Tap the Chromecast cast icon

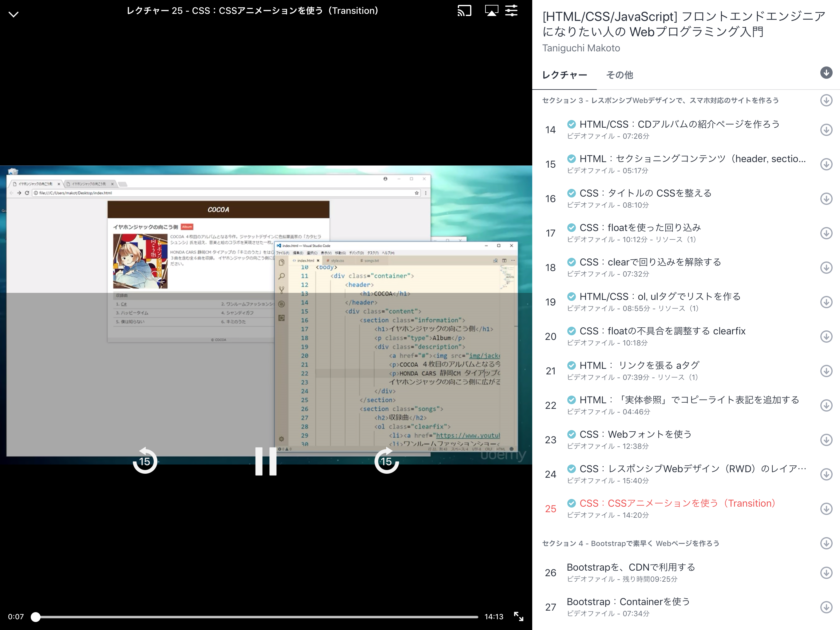click(x=464, y=11)
